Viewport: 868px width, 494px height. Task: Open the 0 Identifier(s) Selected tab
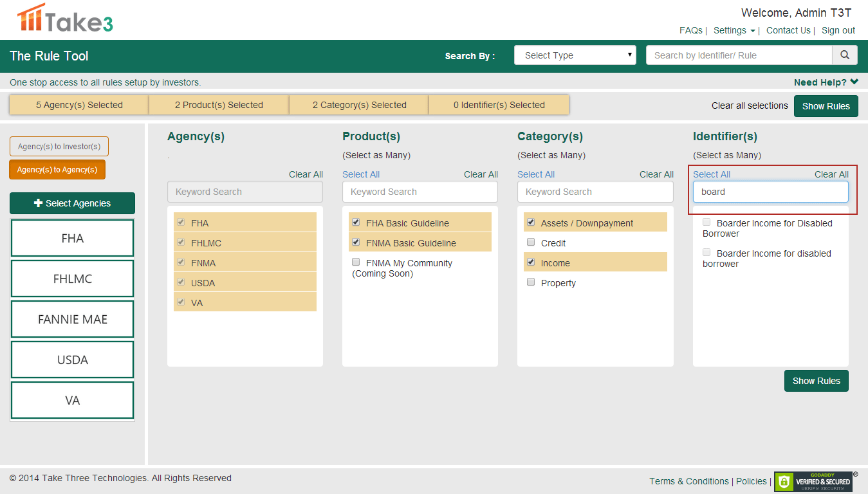499,105
